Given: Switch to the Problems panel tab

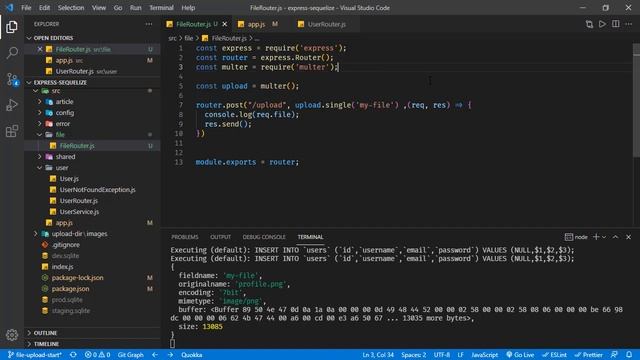Looking at the screenshot, I should pyautogui.click(x=184, y=237).
